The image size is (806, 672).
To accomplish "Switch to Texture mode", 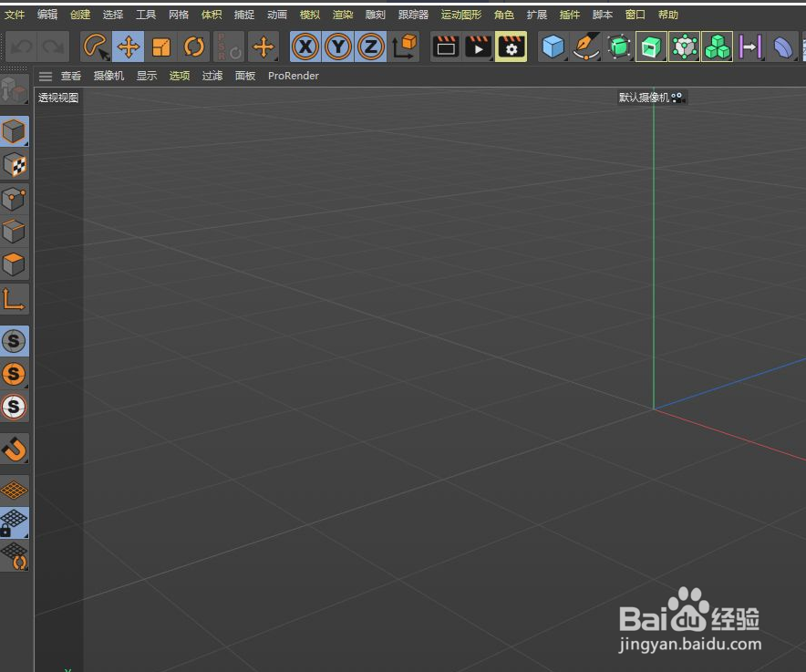I will click(x=14, y=165).
